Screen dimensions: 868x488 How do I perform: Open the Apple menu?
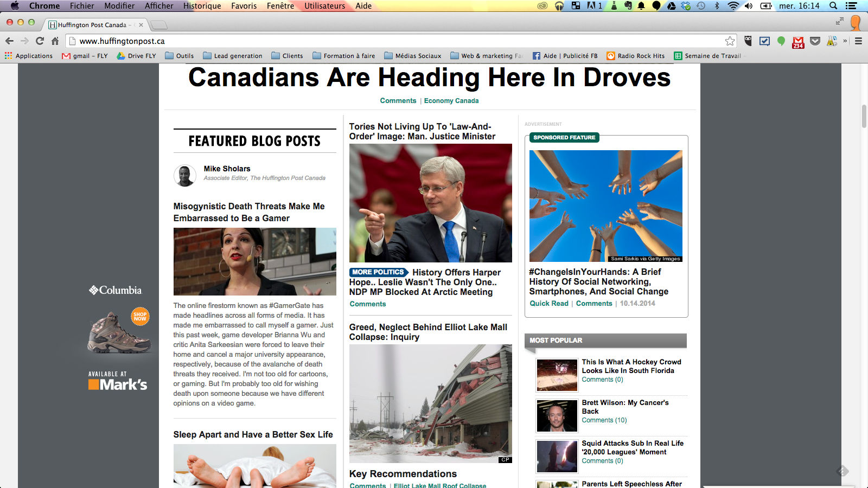click(x=15, y=6)
